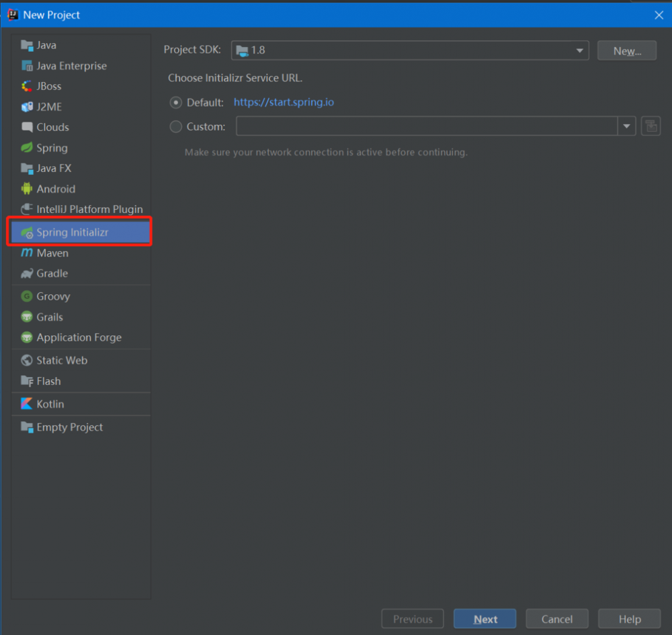Select the Clouds label in the list
The image size is (672, 635).
point(52,127)
